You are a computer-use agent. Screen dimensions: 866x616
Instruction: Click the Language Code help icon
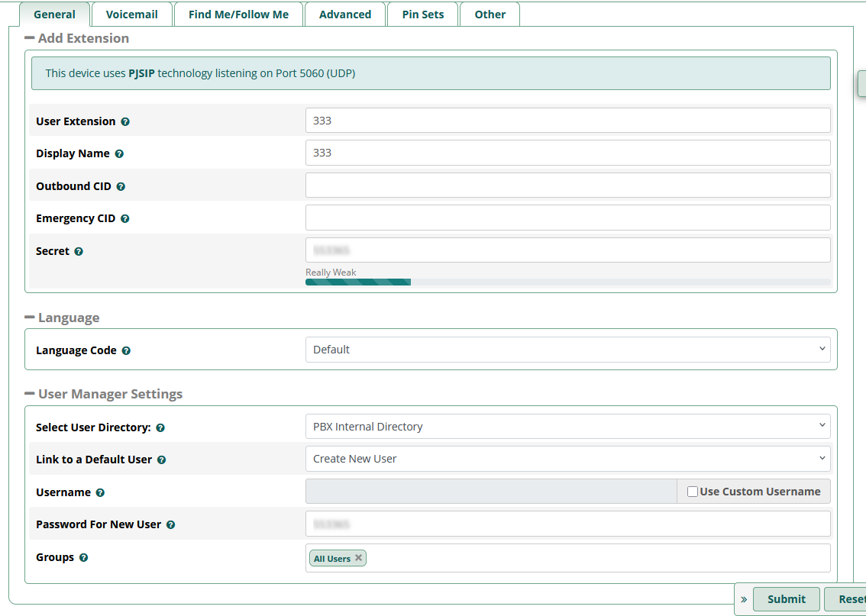[126, 351]
